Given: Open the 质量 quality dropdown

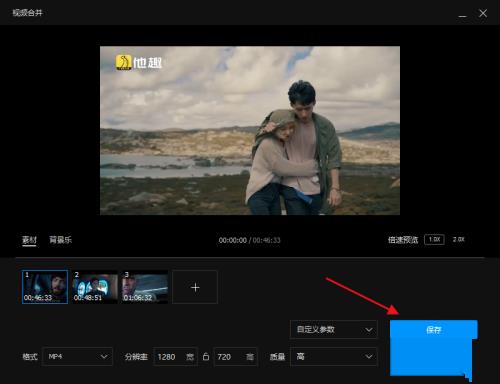Looking at the screenshot, I should click(334, 357).
